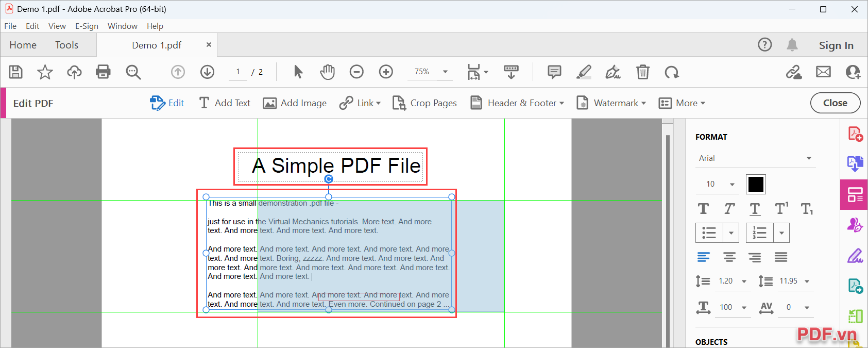868x348 pixels.
Task: Click the scrolling mode keyboard icon
Action: pos(511,72)
